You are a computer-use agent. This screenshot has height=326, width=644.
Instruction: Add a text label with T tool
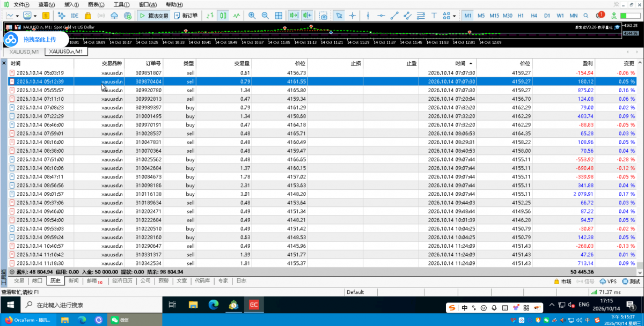click(435, 16)
